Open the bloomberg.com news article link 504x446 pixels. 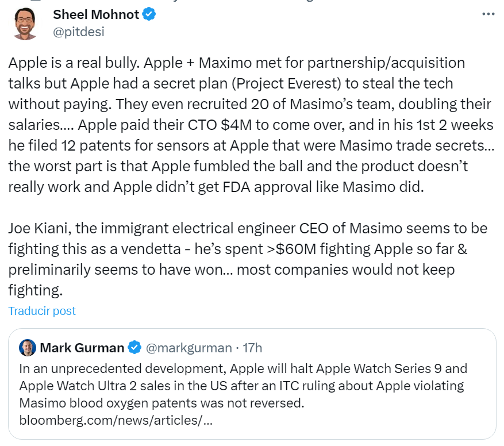[x=116, y=420]
